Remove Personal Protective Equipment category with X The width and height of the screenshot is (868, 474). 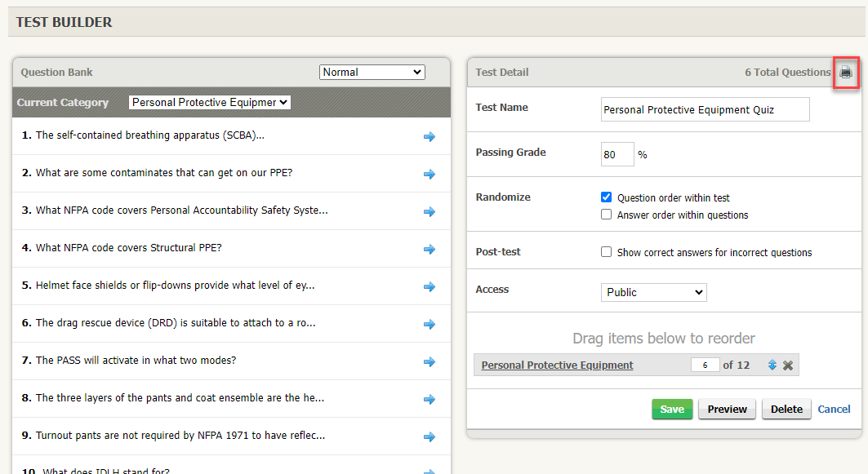pyautogui.click(x=788, y=365)
